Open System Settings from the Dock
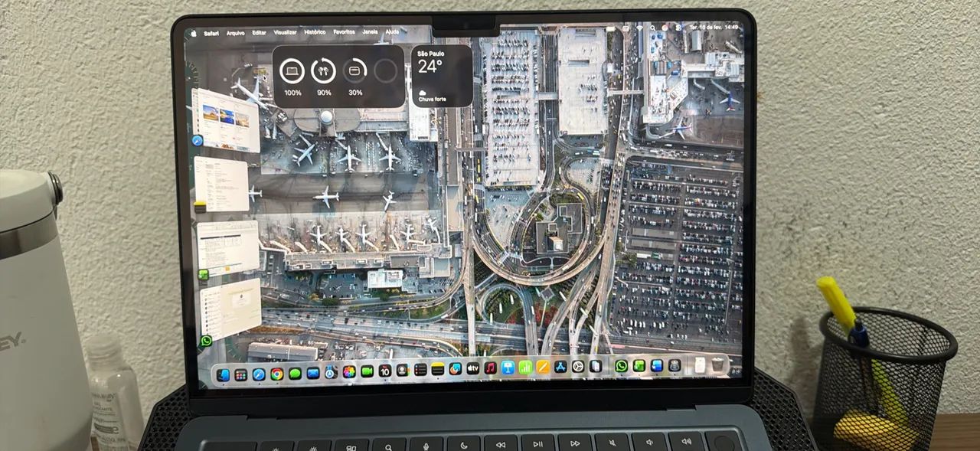 click(x=577, y=370)
